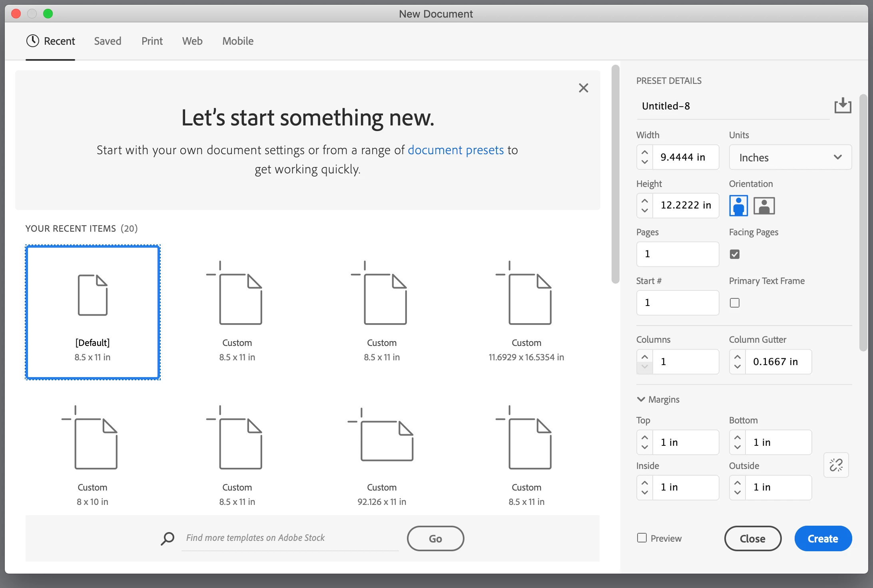This screenshot has height=588, width=873.
Task: Open the Mobile tab
Action: point(238,41)
